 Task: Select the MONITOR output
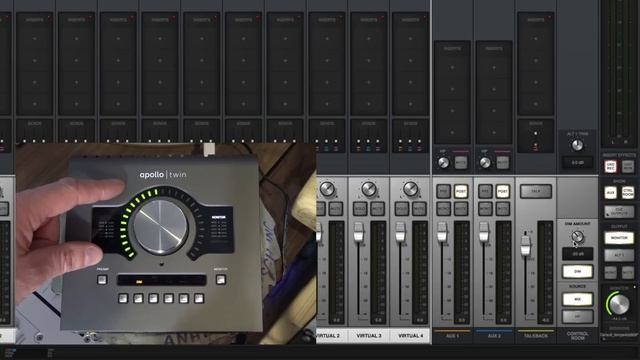(619, 238)
